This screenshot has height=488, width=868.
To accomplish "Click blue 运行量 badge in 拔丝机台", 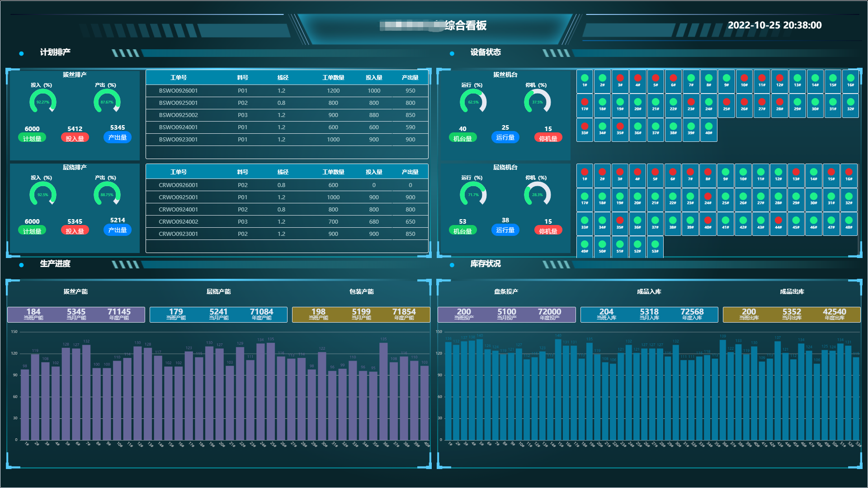I will click(505, 137).
